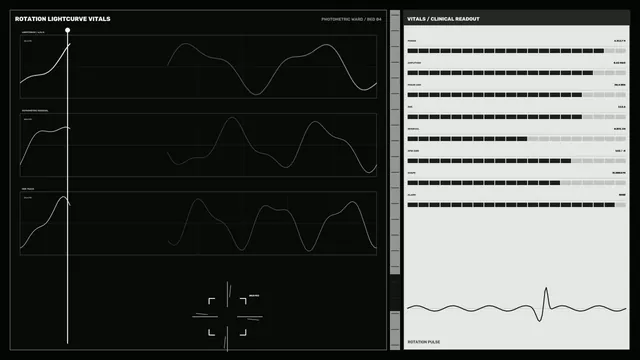640x360 pixels.
Task: Click the targeting crosshair reticle
Action: (x=227, y=316)
